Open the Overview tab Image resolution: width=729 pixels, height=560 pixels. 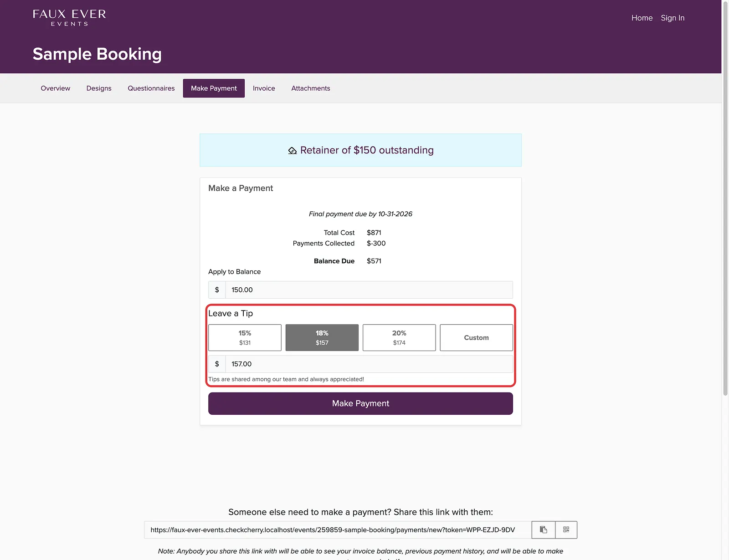[x=56, y=88]
